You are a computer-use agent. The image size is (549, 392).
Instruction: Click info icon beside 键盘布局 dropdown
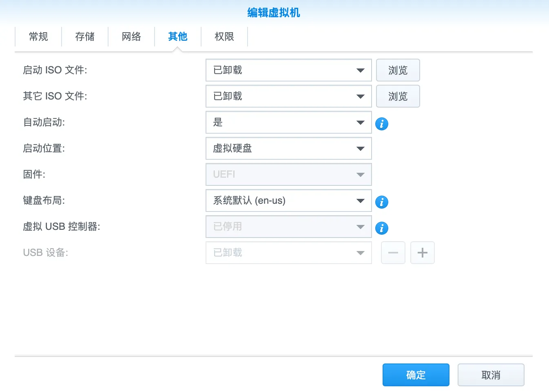381,202
